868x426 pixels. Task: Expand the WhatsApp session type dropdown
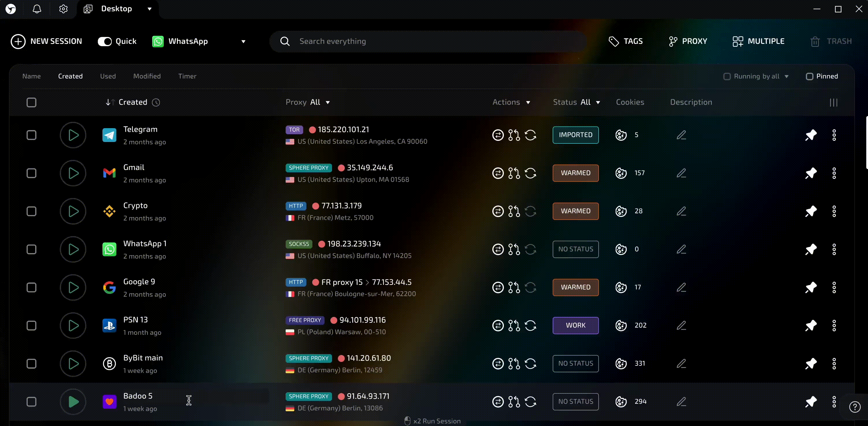tap(243, 42)
